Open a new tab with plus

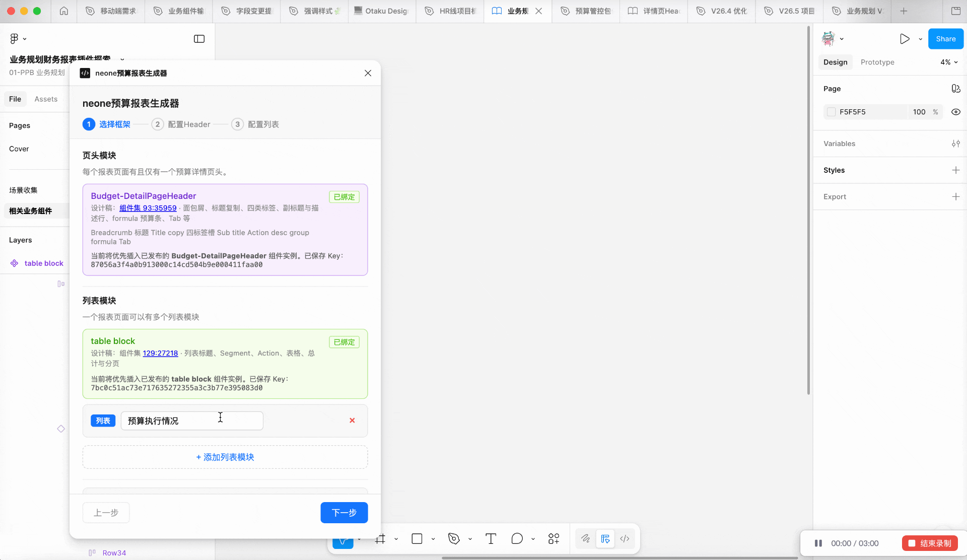[904, 11]
